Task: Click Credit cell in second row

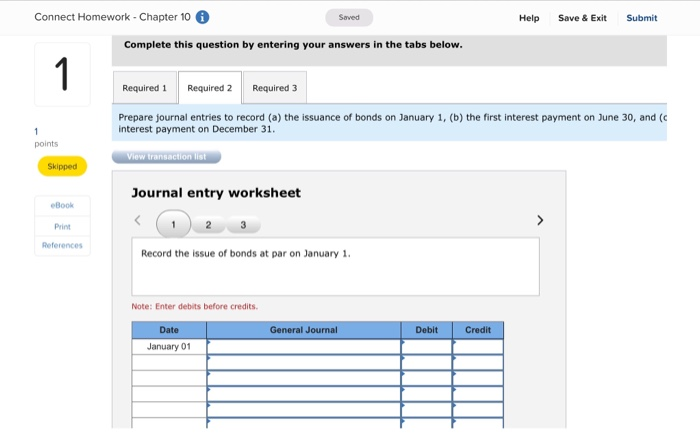Action: [478, 362]
